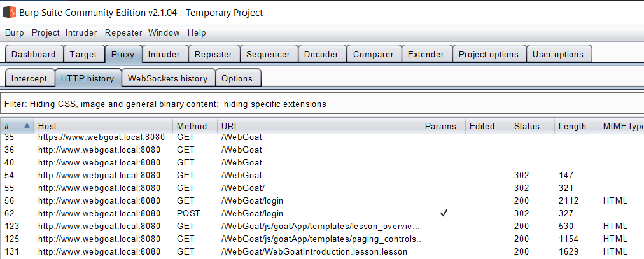Click the Filter settings bar
This screenshot has height=259, width=644.
(322, 104)
